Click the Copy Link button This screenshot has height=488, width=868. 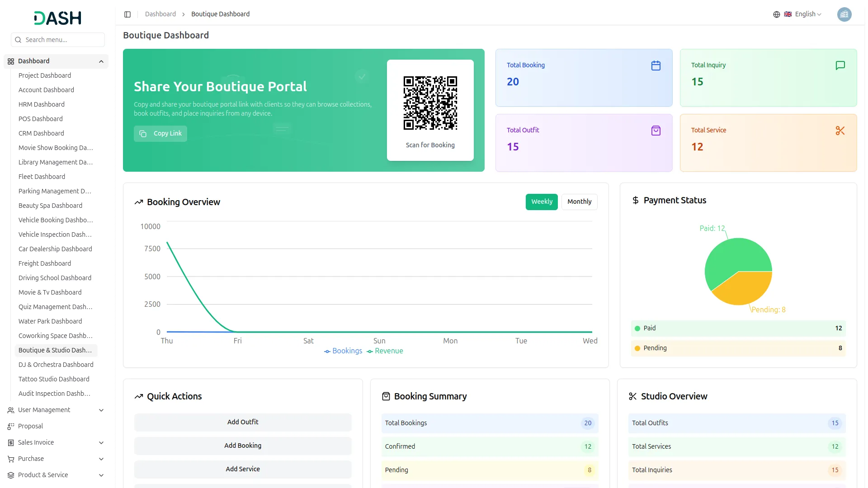160,134
